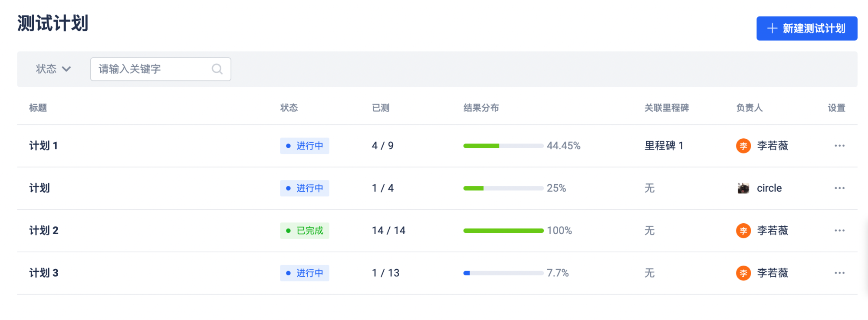This screenshot has height=320, width=868.
Task: Open the more options menu for 计划 2
Action: click(x=839, y=231)
